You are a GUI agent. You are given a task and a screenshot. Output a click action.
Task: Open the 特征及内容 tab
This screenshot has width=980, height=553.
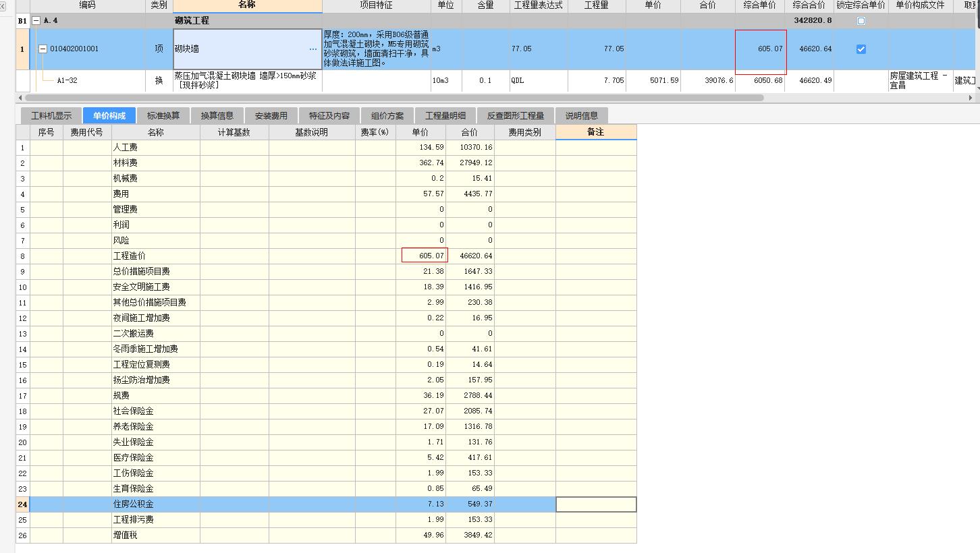[x=329, y=116]
